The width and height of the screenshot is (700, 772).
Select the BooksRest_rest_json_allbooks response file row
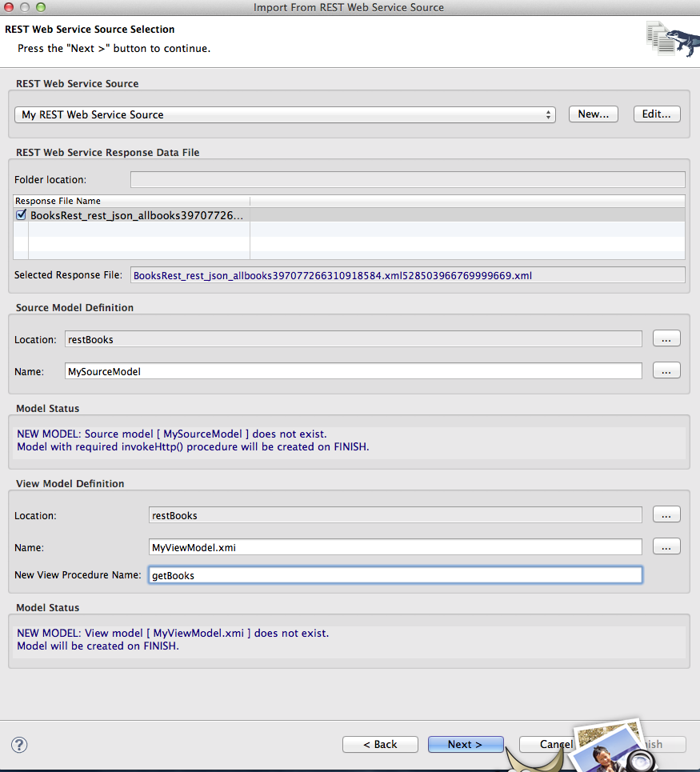point(349,215)
